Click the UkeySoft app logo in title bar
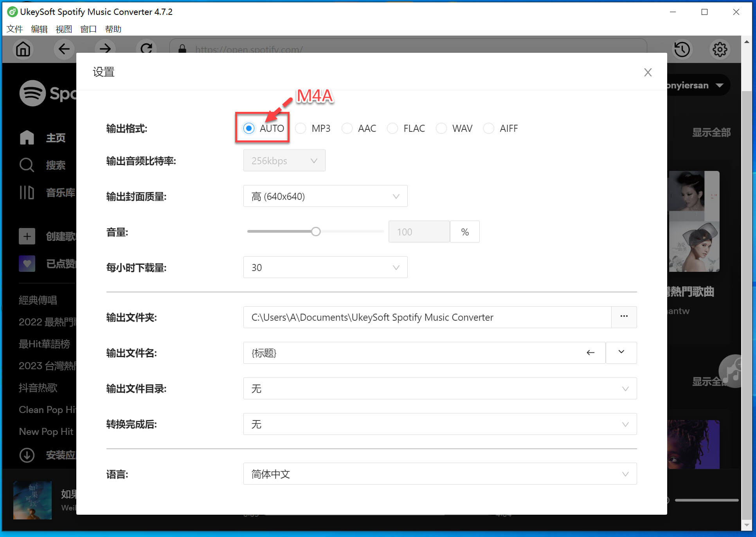756x537 pixels. 13,12
